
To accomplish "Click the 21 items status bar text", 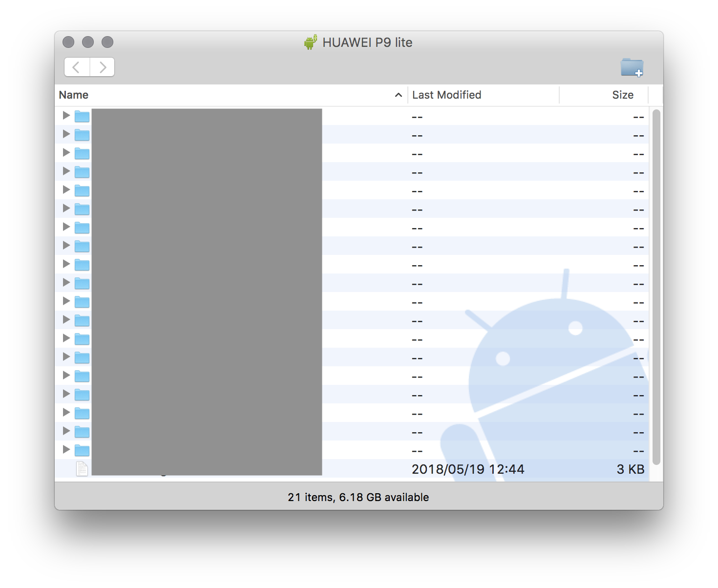I will pyautogui.click(x=359, y=497).
